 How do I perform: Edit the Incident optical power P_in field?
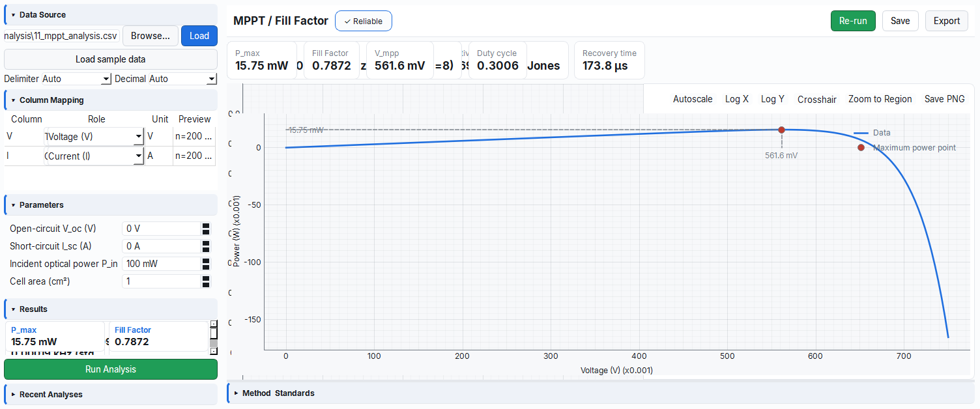tap(161, 264)
